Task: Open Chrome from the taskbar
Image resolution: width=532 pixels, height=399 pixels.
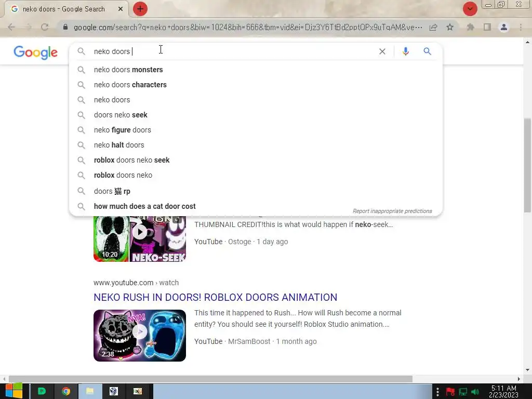Action: pos(66,391)
